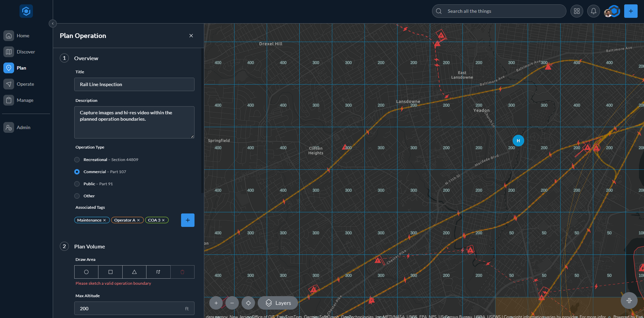
Task: Click the app logo icon
Action: pyautogui.click(x=26, y=11)
